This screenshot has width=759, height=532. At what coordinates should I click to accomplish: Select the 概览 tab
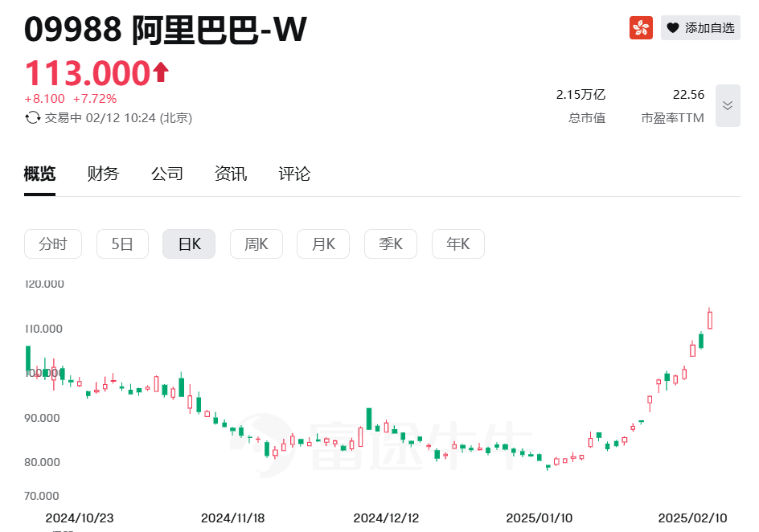[x=39, y=174]
